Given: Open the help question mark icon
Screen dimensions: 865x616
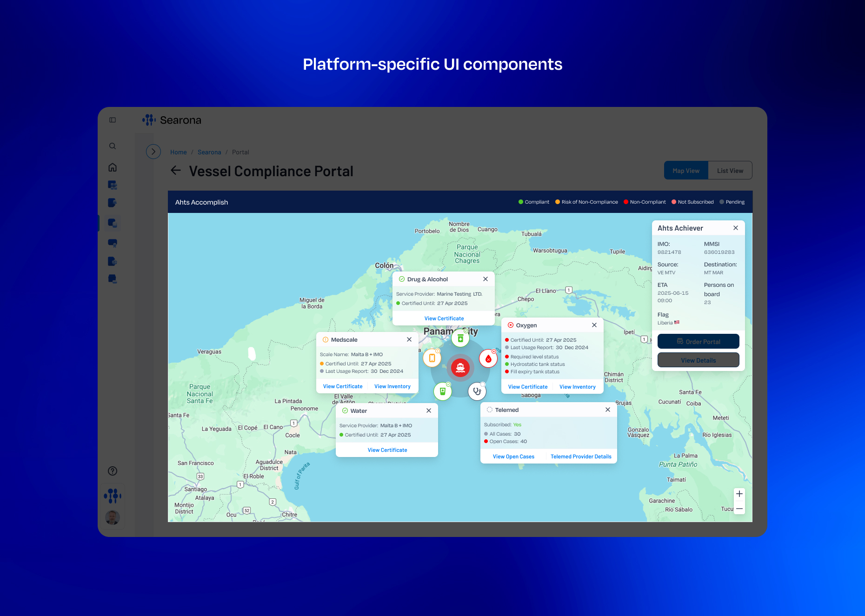Looking at the screenshot, I should [x=113, y=471].
